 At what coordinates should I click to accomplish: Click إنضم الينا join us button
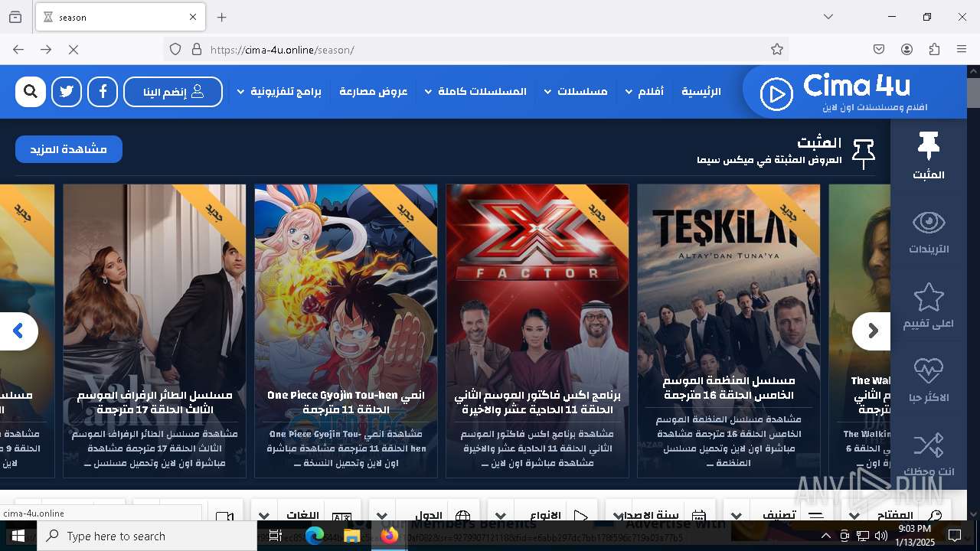(173, 92)
